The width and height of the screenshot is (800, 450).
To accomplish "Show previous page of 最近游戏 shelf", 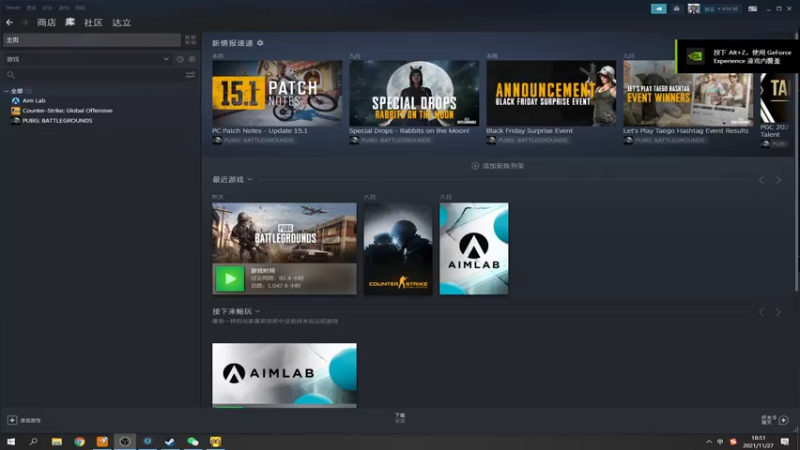I will (761, 180).
